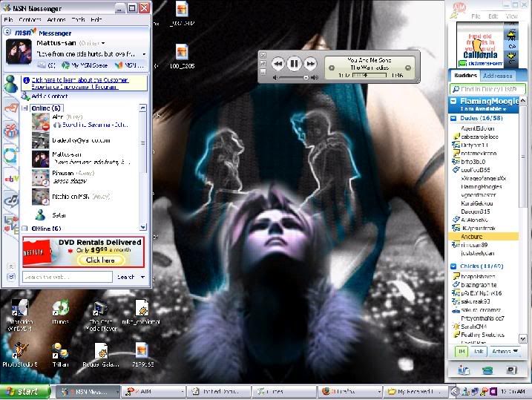This screenshot has height=400, width=532.
Task: Open the hand pointing tab in MSN sidebar
Action: (10, 108)
